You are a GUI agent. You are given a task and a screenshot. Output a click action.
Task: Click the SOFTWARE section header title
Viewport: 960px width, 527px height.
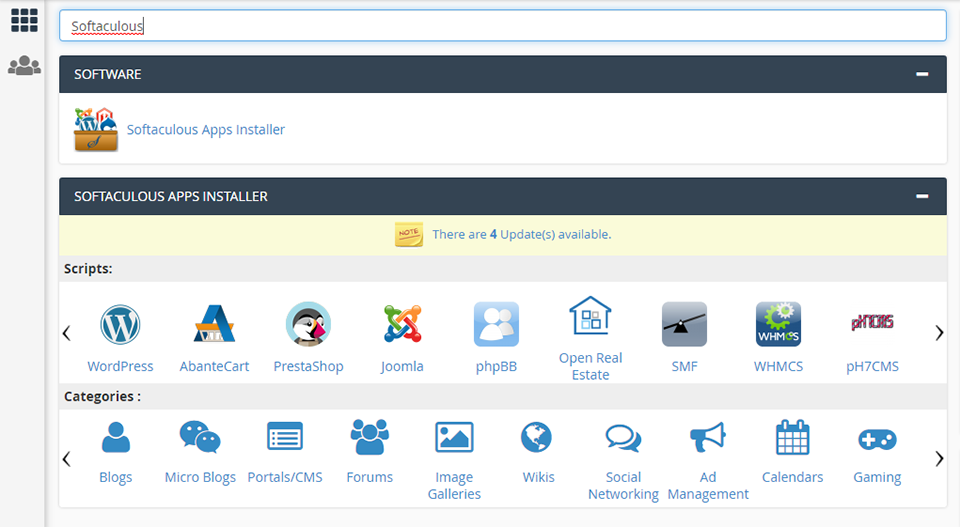click(x=108, y=74)
